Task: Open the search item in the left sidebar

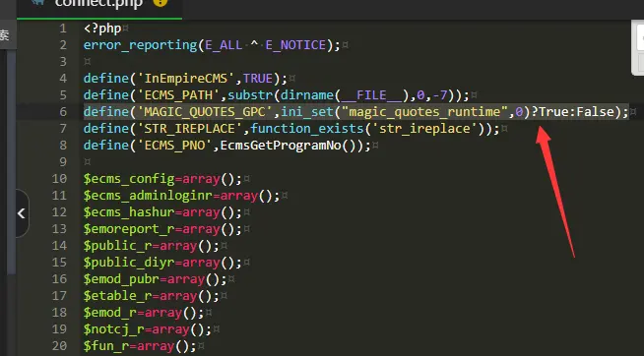Action: [x=5, y=35]
